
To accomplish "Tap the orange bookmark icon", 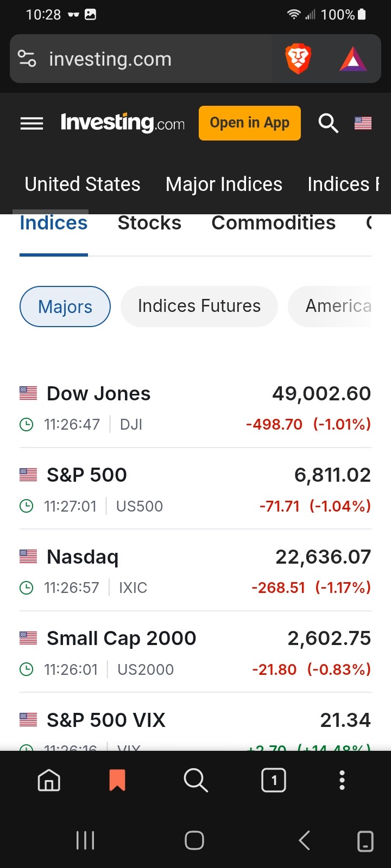I will pos(117,781).
